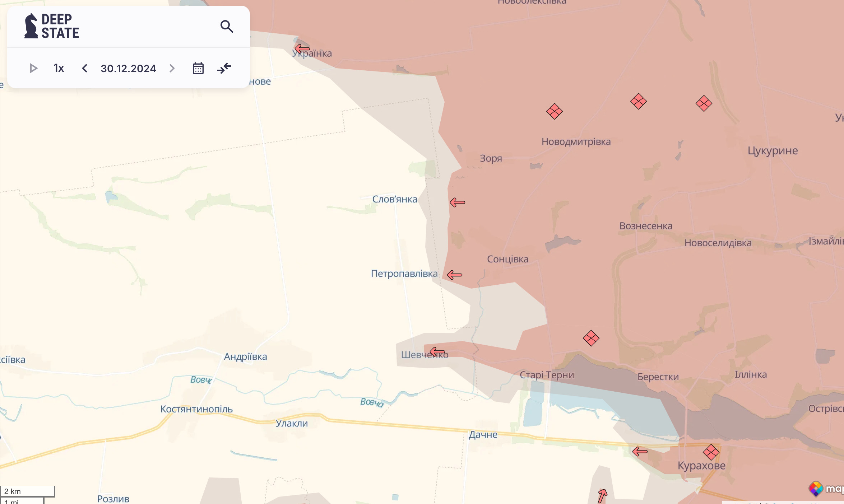The height and width of the screenshot is (504, 844).
Task: Click the Дачне label
Action: tap(483, 435)
